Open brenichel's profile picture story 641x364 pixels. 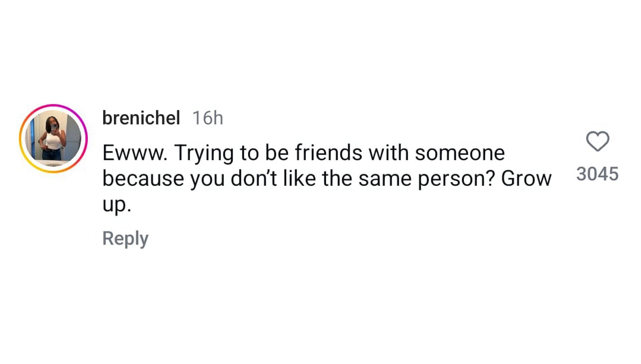(x=53, y=139)
